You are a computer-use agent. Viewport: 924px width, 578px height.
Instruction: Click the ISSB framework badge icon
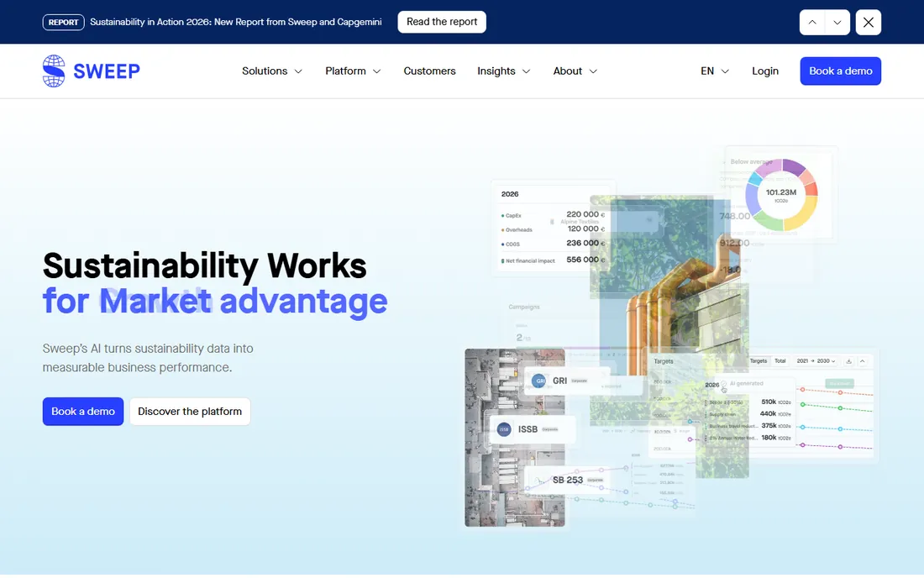(x=504, y=429)
